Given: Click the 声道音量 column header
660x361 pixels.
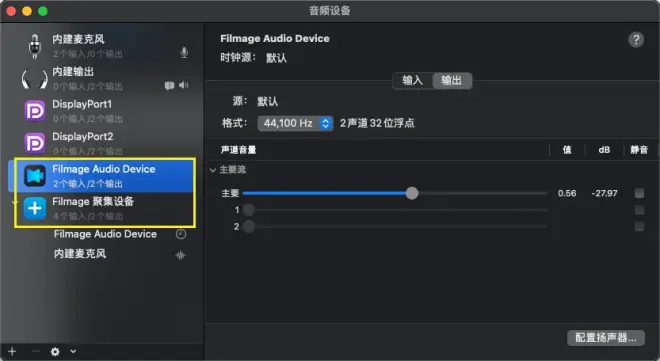Looking at the screenshot, I should point(238,150).
